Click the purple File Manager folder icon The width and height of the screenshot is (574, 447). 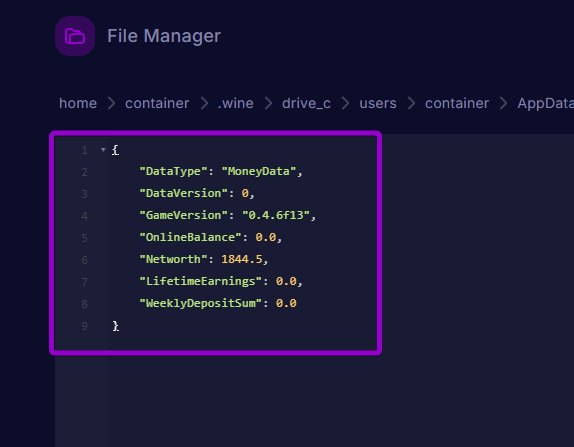coord(75,36)
